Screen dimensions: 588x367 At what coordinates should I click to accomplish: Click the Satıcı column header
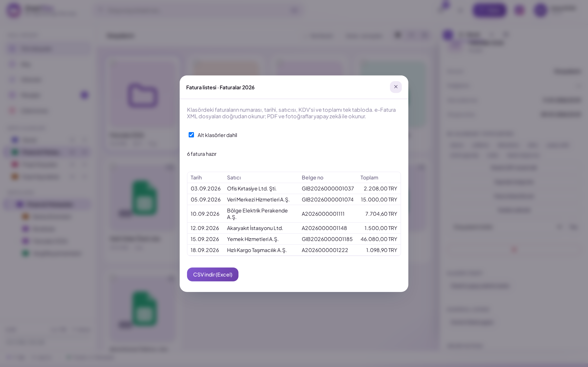coord(234,177)
